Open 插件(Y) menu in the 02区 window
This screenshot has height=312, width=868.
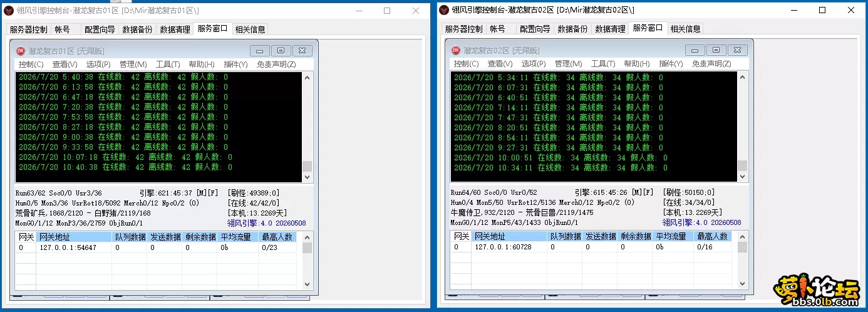671,64
